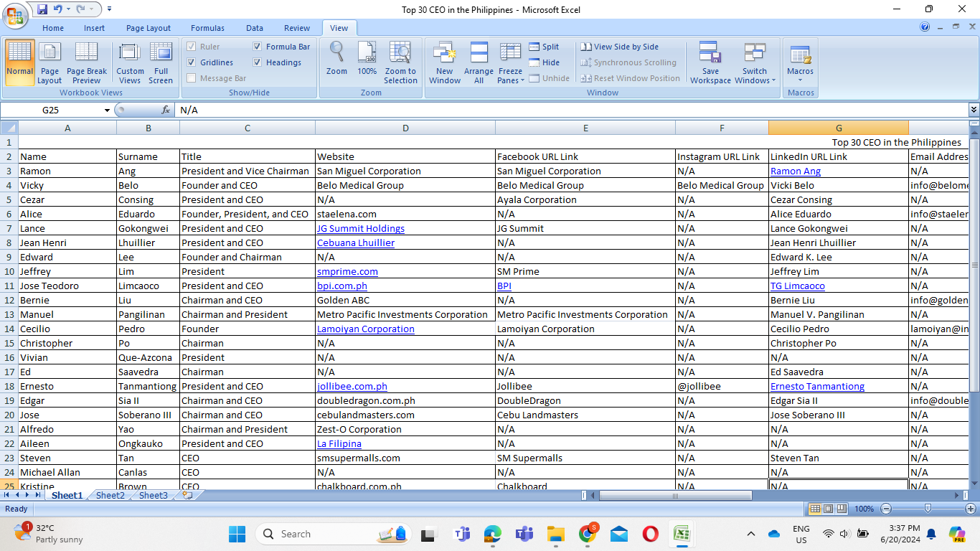980x551 pixels.
Task: Click Save Workspace
Action: pos(710,62)
